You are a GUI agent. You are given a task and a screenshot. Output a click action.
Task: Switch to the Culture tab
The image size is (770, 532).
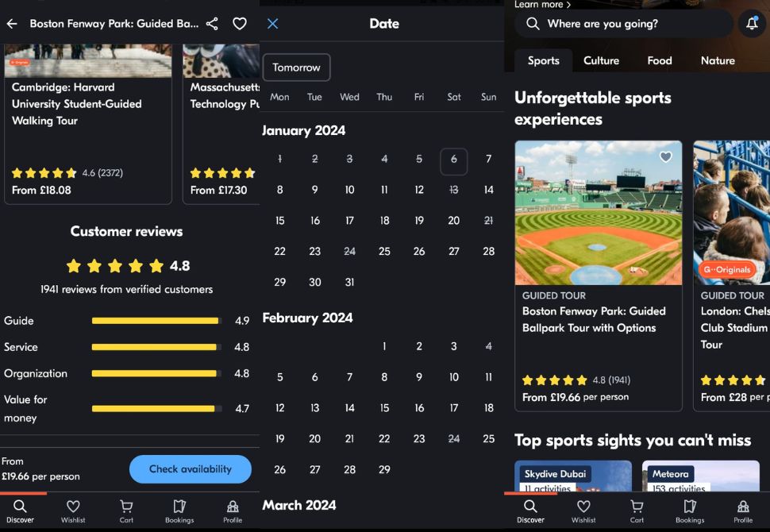point(601,60)
